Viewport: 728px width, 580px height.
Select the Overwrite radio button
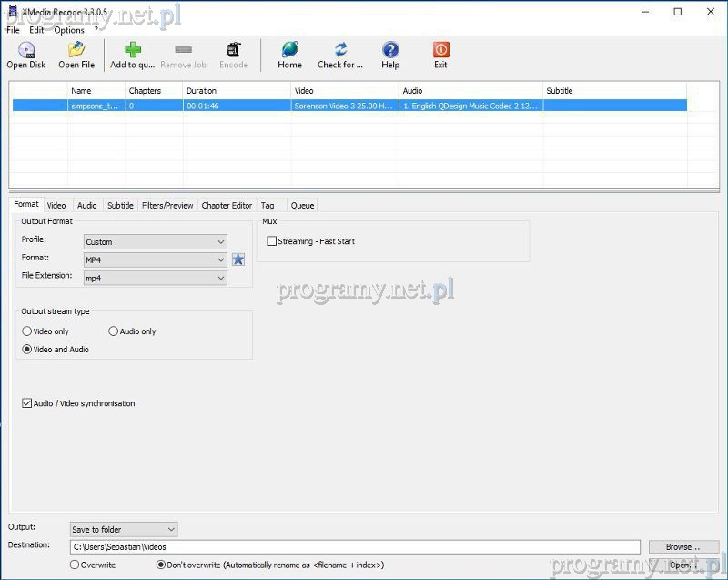click(x=75, y=565)
